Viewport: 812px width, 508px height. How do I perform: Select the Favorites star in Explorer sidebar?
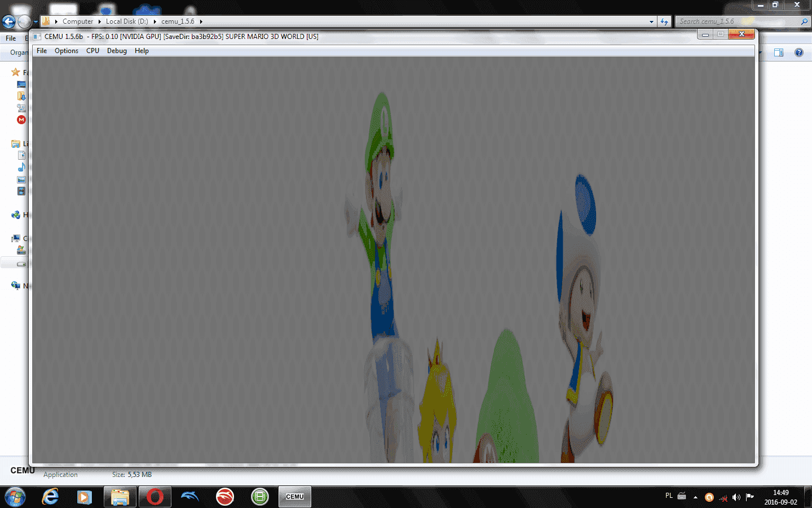(16, 72)
